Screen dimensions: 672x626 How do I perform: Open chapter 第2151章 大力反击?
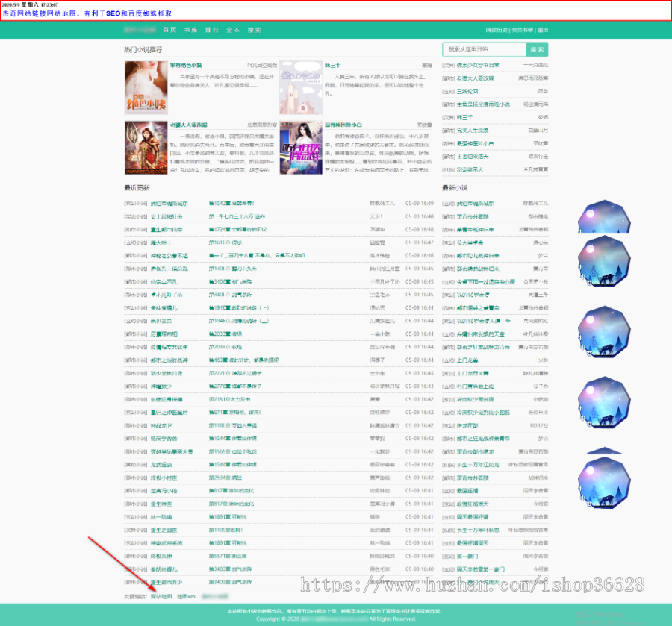[229, 399]
